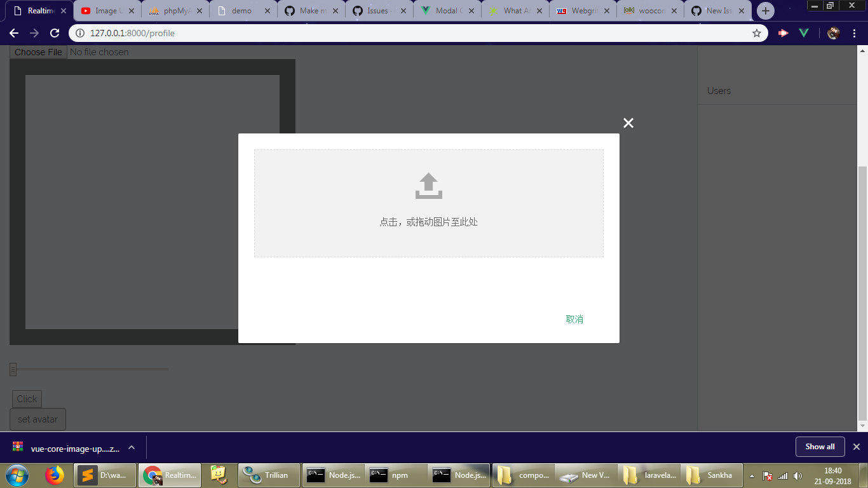Switch to the YouTube Image tab

click(x=107, y=11)
